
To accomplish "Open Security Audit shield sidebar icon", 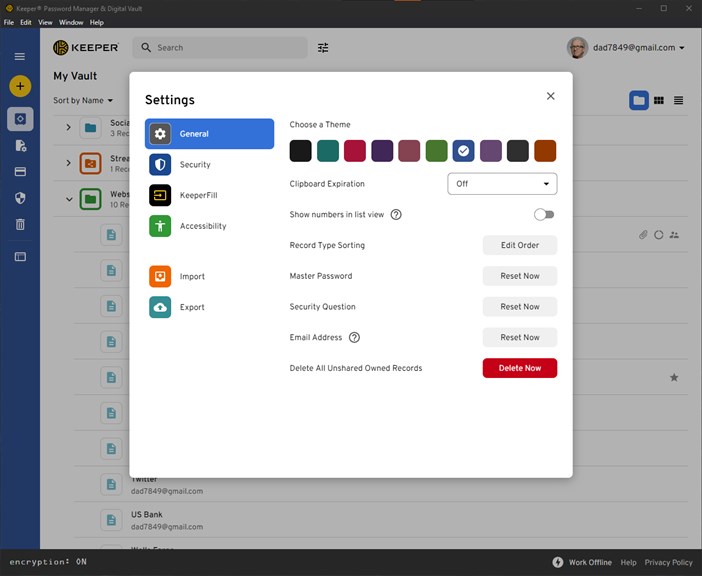I will pos(20,198).
